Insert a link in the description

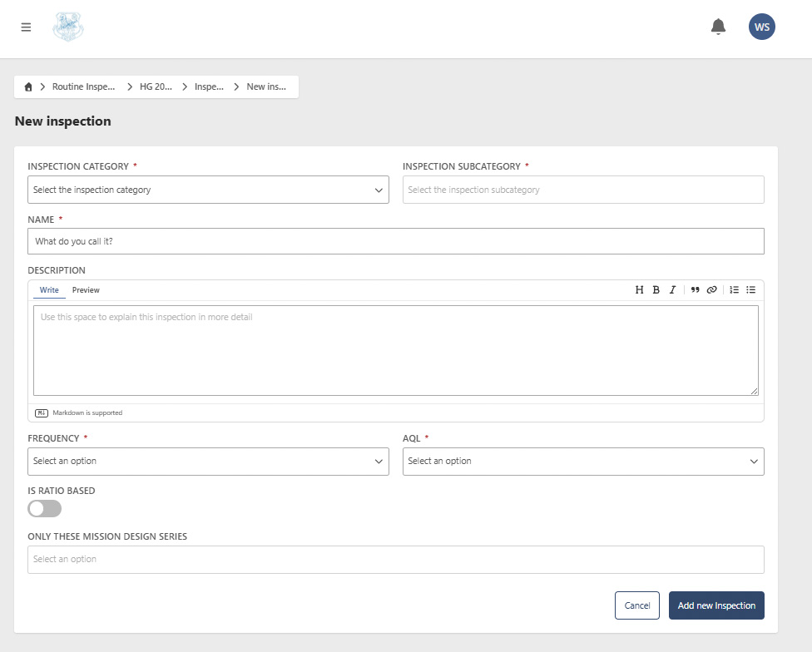(x=711, y=289)
